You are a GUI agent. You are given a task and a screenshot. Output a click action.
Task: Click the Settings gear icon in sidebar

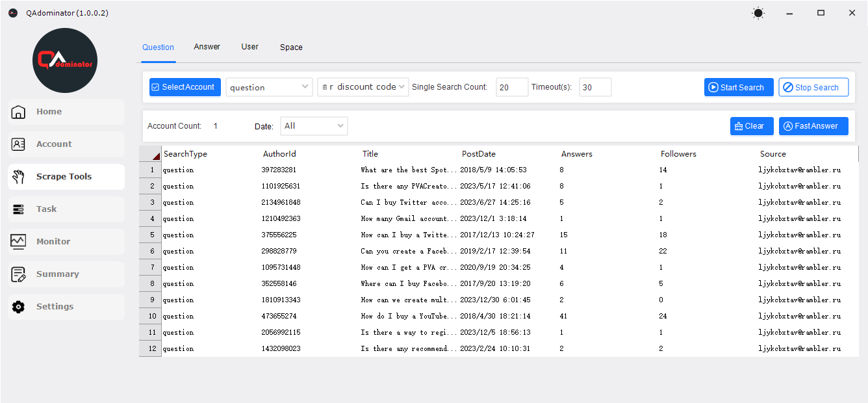tap(19, 307)
